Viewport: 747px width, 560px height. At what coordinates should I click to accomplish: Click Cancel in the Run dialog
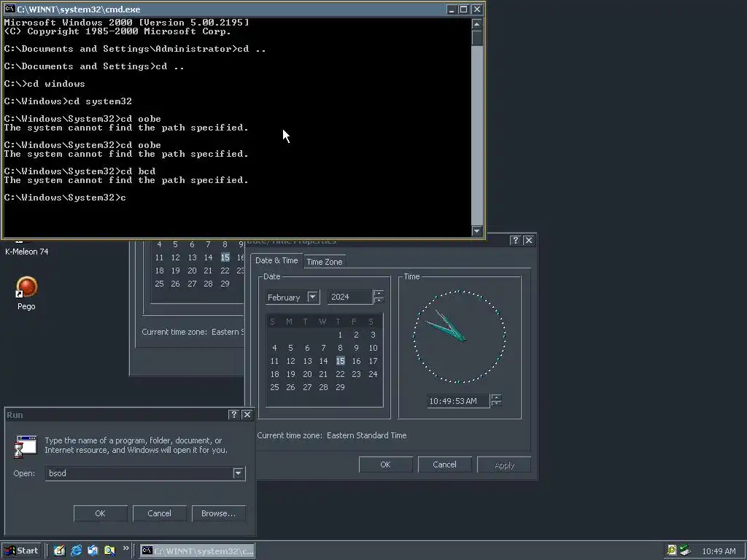click(x=159, y=513)
